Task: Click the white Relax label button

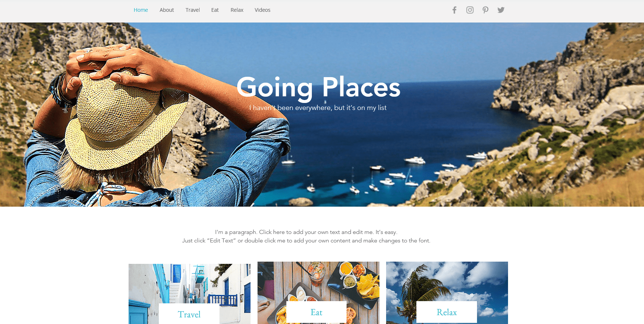Action: point(447,312)
